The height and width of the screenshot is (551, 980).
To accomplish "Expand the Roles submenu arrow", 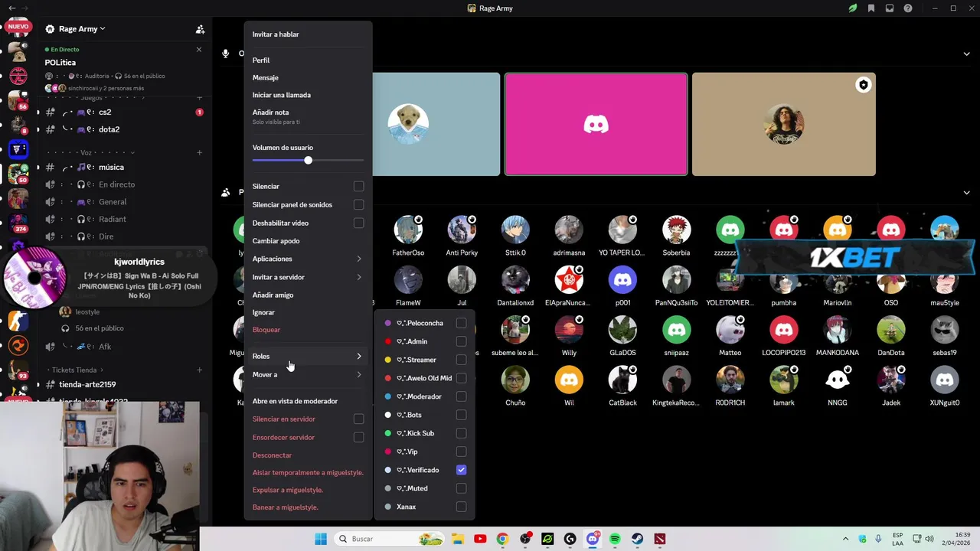I will coord(358,356).
